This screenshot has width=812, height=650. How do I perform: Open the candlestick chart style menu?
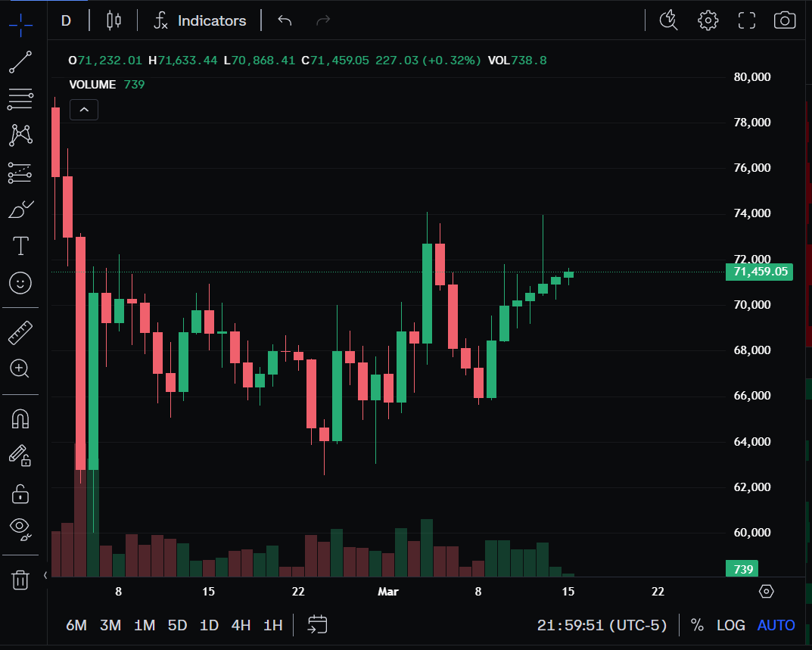(x=114, y=20)
